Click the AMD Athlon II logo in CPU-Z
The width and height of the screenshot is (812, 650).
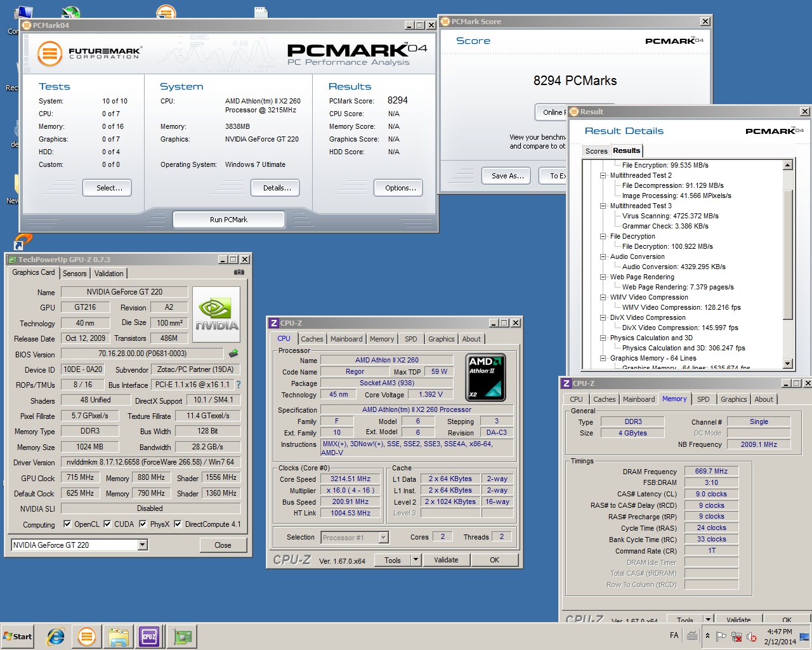(486, 377)
